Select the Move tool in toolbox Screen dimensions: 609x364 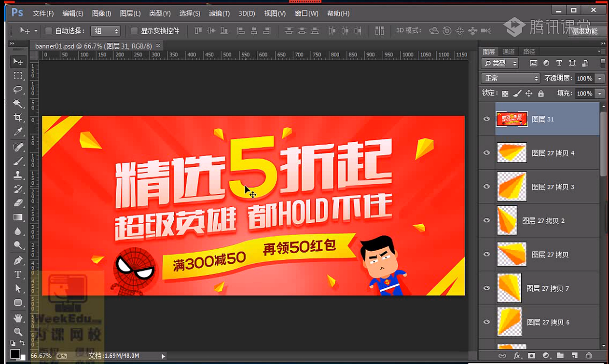[x=18, y=62]
